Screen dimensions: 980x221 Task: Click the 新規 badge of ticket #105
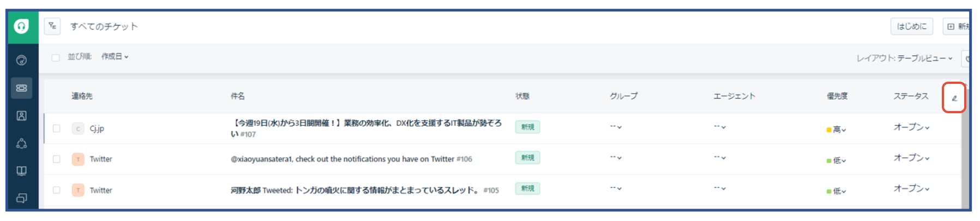coord(527,188)
